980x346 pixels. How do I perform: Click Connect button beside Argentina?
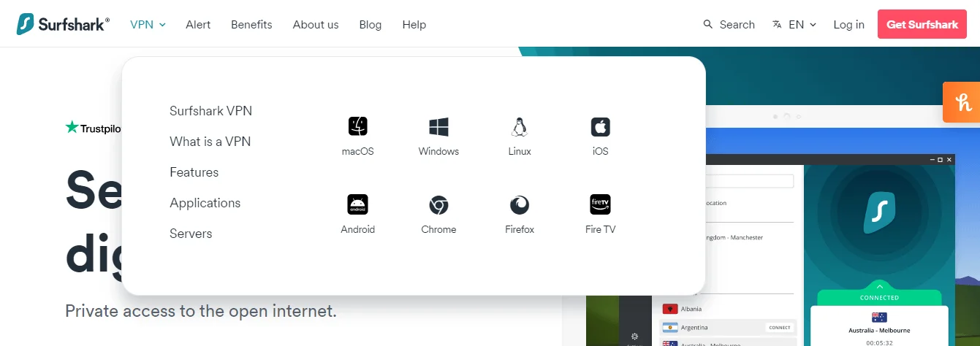pyautogui.click(x=780, y=328)
